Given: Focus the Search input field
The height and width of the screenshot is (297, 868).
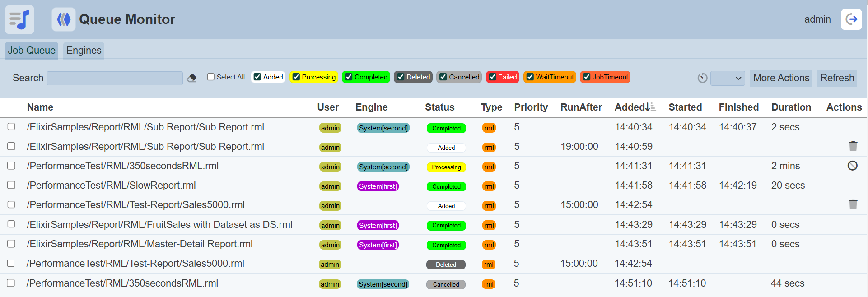Looking at the screenshot, I should click(115, 78).
